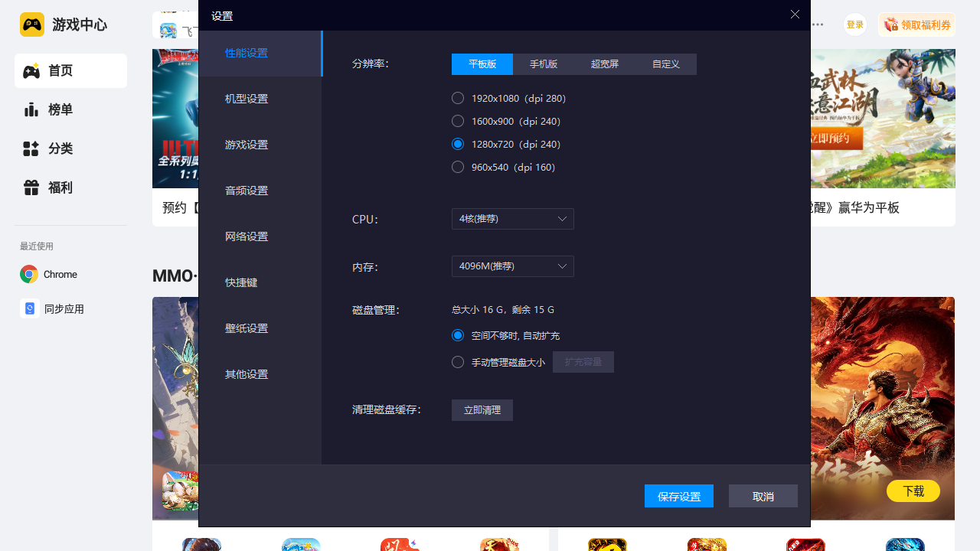Screen dimensions: 980x551
Task: Open the 榜单 rankings page
Action: [x=70, y=110]
